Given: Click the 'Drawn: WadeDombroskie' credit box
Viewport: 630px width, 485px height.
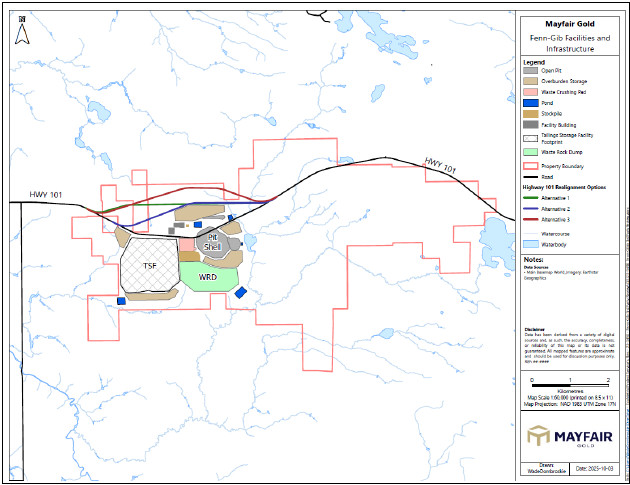Looking at the screenshot, I should (546, 469).
